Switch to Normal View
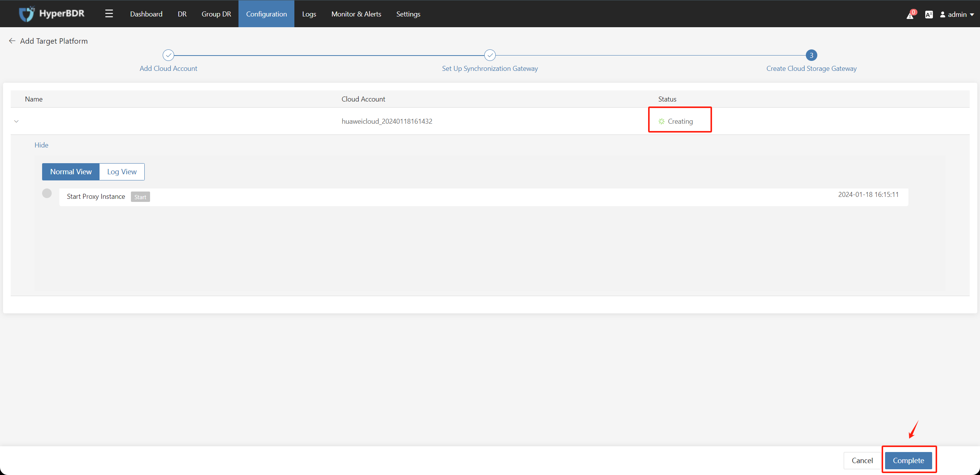 tap(71, 172)
